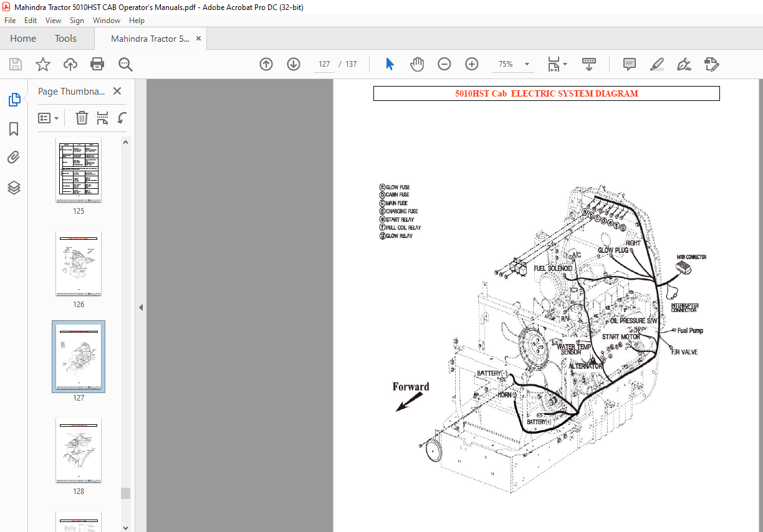Image resolution: width=763 pixels, height=532 pixels.
Task: Click the 'MAIN CONNECTOR' label in diagram
Action: [x=691, y=257]
